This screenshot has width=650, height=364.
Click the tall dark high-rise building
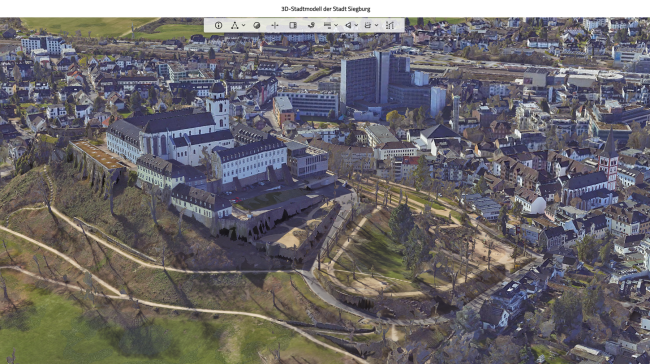coord(374,80)
